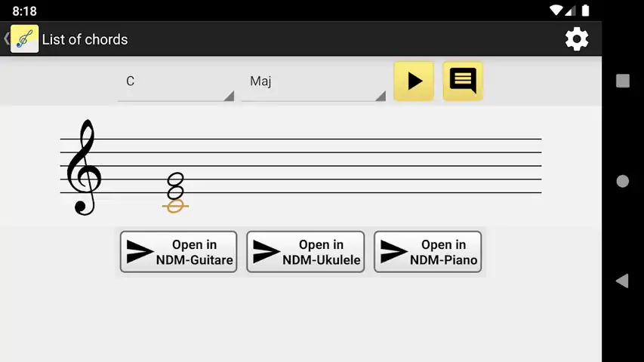Image resolution: width=644 pixels, height=362 pixels.
Task: Tap the orange root note on staff
Action: point(175,205)
